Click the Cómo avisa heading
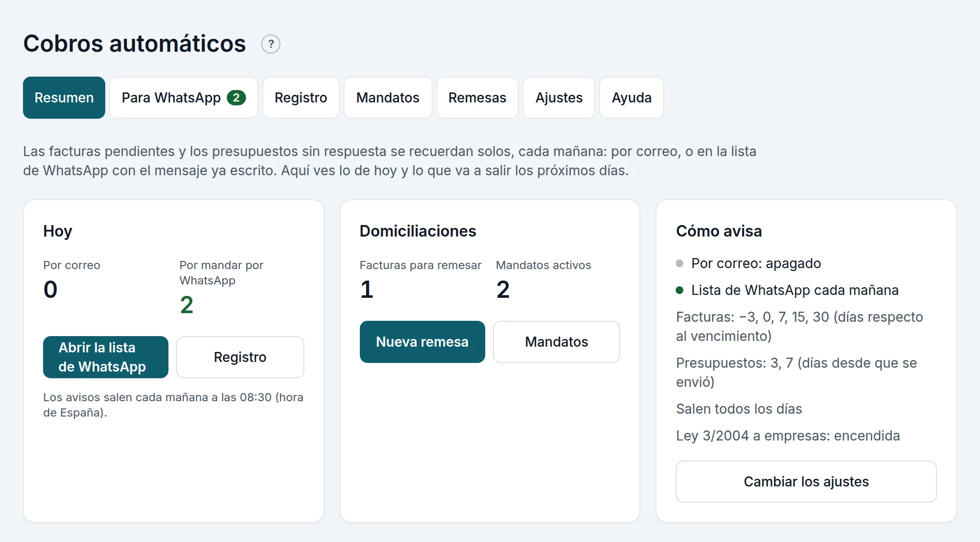This screenshot has height=542, width=980. (719, 231)
